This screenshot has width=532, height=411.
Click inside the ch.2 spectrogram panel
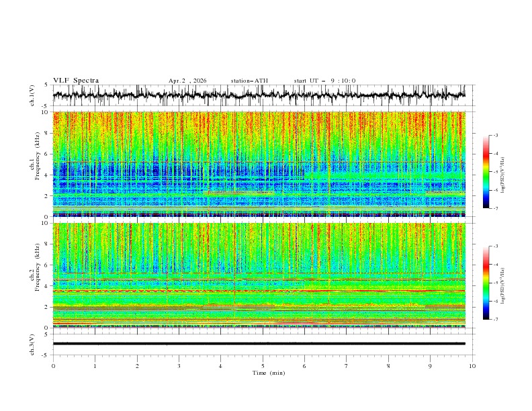click(x=259, y=275)
